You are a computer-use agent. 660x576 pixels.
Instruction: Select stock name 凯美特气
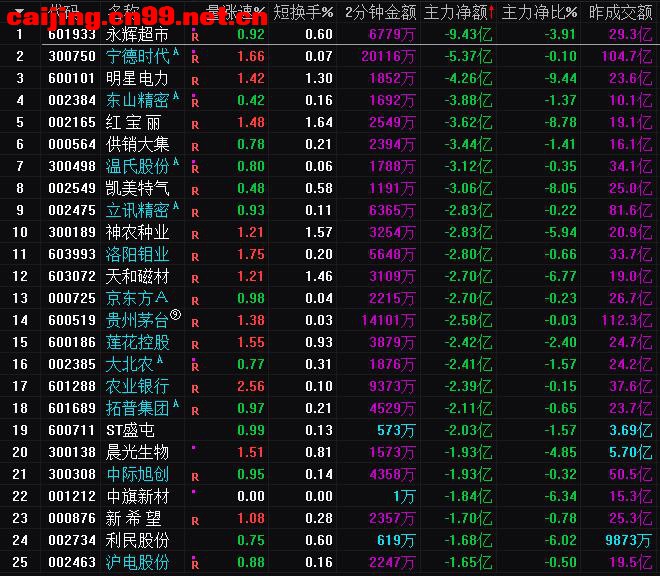tap(137, 188)
